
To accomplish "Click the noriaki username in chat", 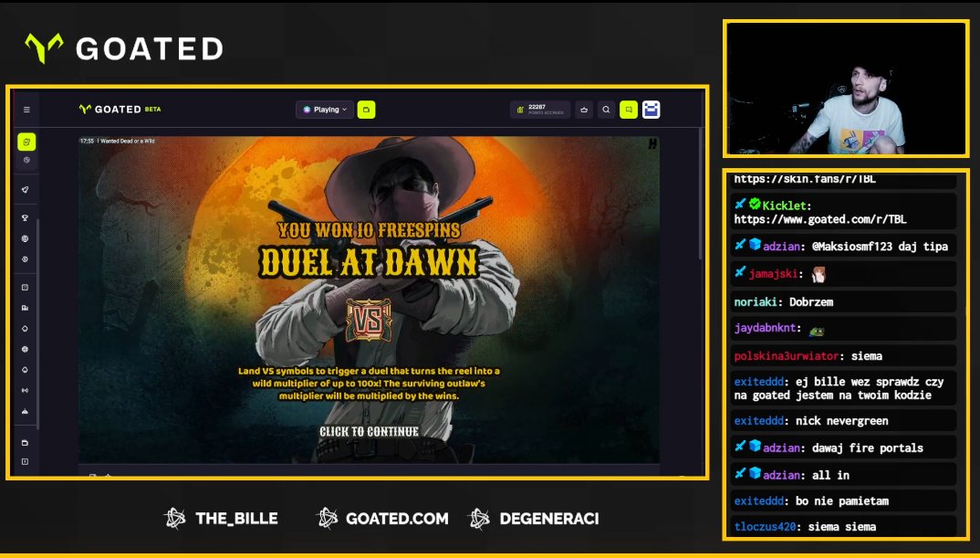I will click(755, 302).
